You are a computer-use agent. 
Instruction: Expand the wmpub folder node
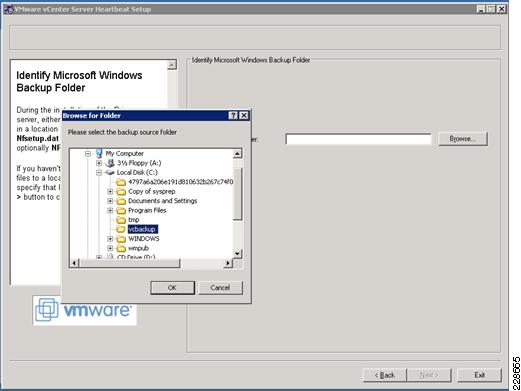(110, 248)
